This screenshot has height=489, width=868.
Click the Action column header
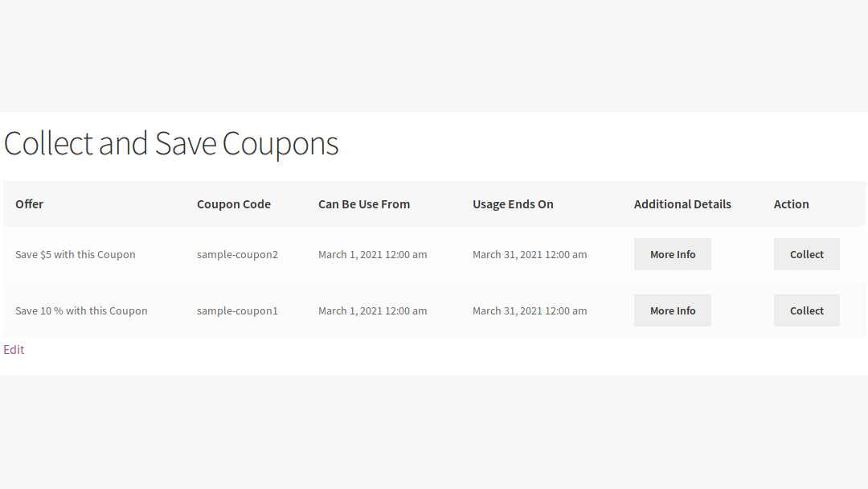(791, 203)
